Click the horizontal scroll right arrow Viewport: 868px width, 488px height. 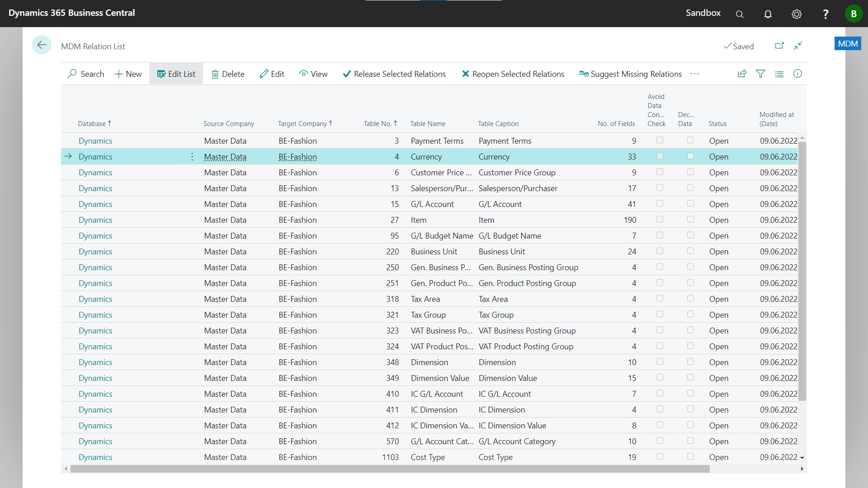(802, 469)
